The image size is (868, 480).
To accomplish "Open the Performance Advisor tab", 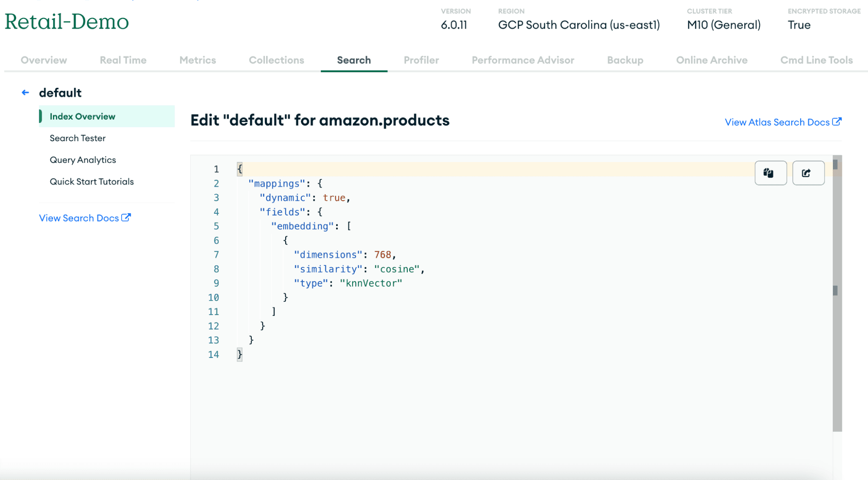I will 523,60.
